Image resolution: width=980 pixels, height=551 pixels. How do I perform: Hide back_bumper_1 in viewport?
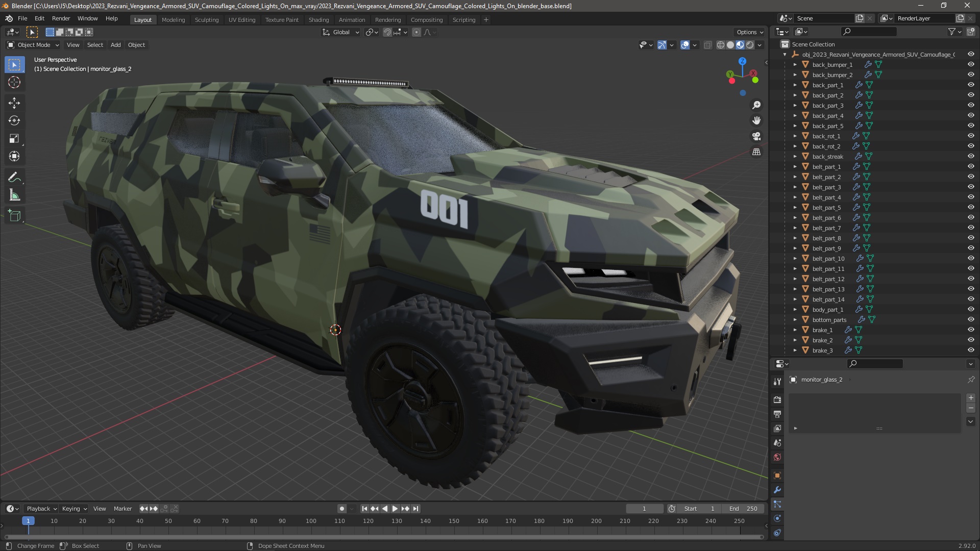971,64
